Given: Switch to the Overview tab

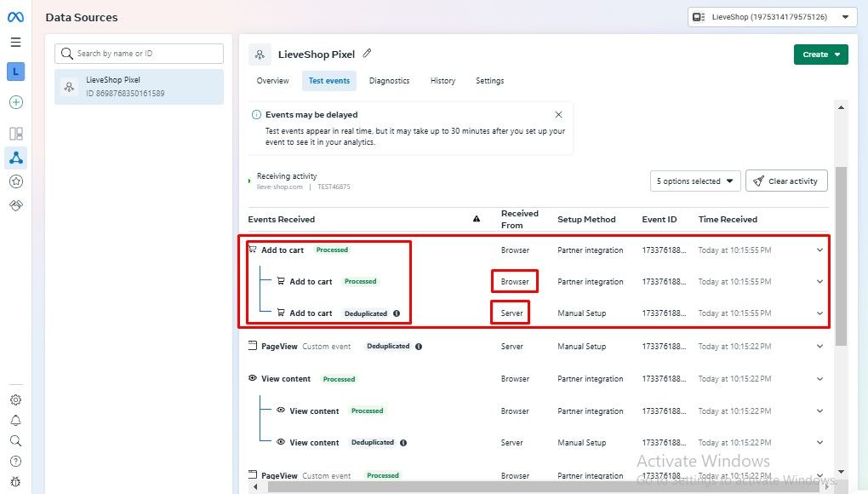Looking at the screenshot, I should point(272,81).
